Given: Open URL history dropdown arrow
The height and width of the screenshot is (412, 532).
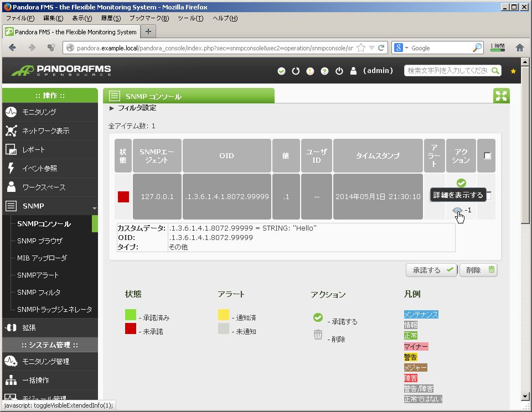Looking at the screenshot, I should (371, 48).
